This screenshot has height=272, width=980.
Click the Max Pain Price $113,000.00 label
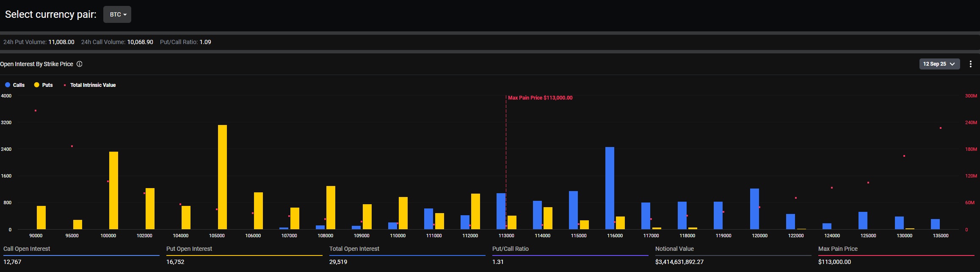[540, 98]
